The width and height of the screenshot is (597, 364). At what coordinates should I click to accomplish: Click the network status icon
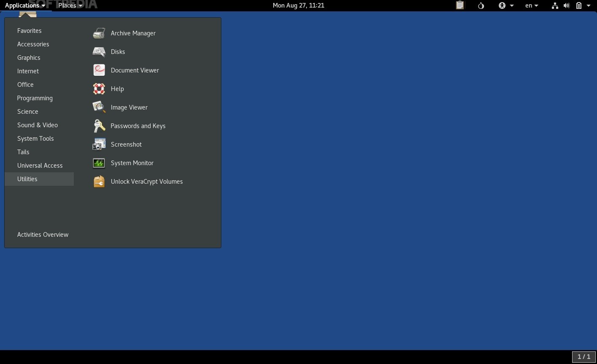[554, 5]
